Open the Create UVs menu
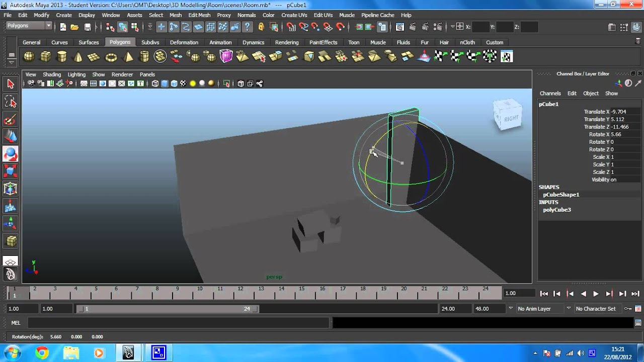The image size is (644, 362). click(x=294, y=15)
